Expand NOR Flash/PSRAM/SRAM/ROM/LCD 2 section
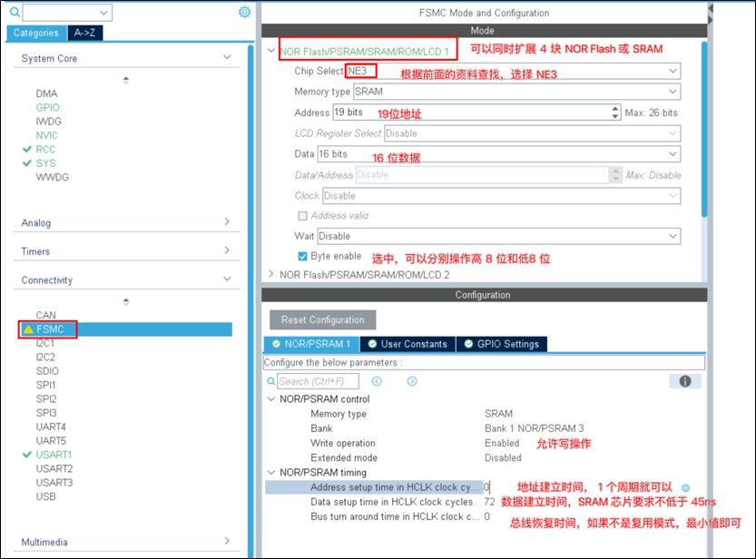Image resolution: width=756 pixels, height=559 pixels. click(x=271, y=274)
